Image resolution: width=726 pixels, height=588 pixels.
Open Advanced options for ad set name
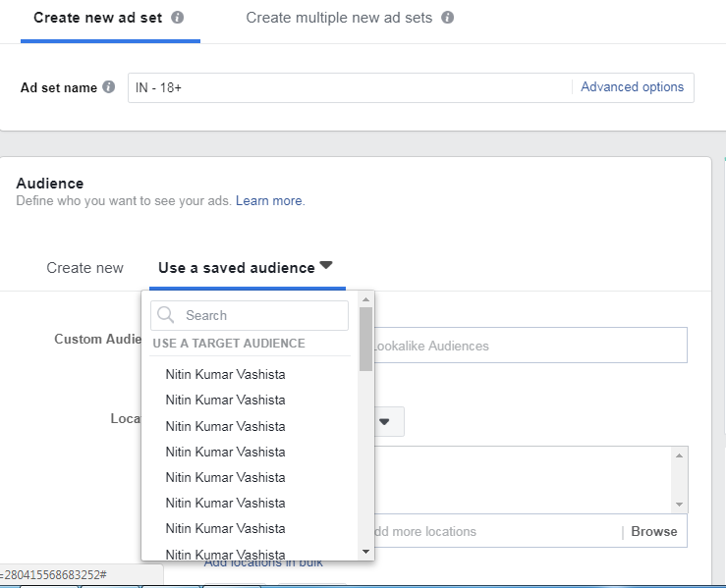pyautogui.click(x=632, y=87)
